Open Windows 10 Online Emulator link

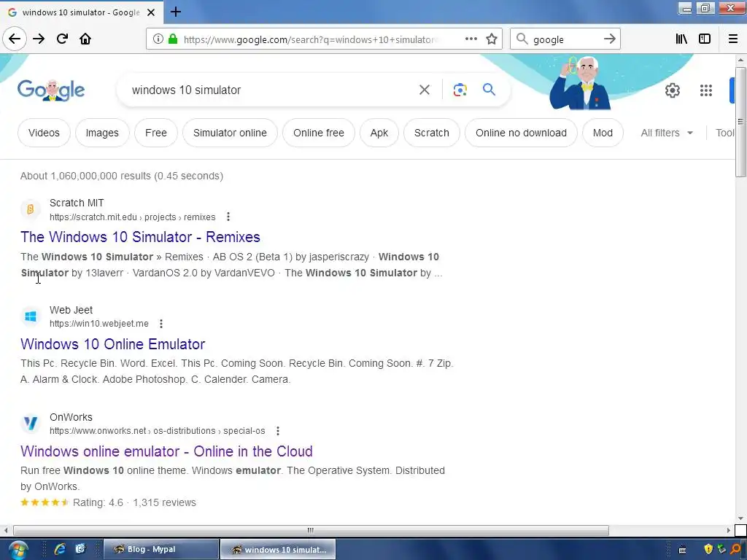[x=113, y=344]
